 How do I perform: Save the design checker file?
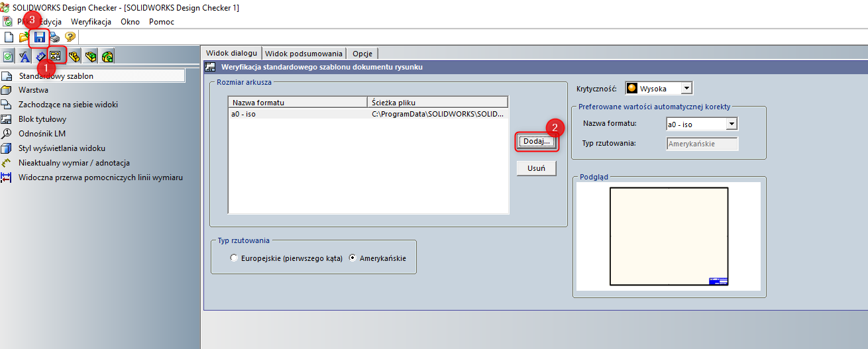40,37
